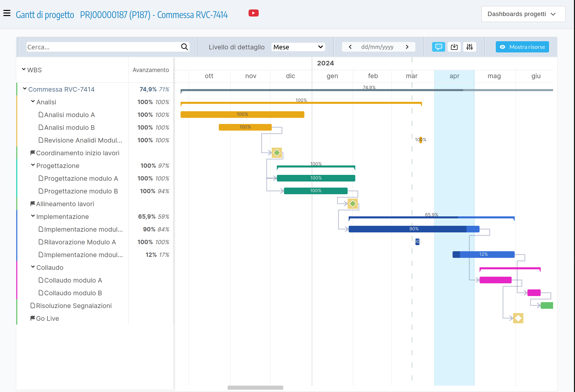The height and width of the screenshot is (392, 575).
Task: Click the dd/mm/yyyy date input field
Action: click(378, 47)
